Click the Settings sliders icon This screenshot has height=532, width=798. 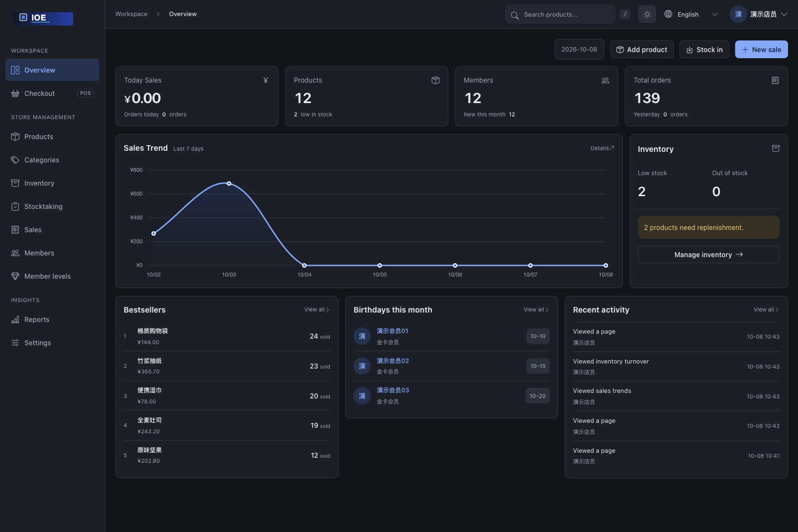click(x=16, y=343)
